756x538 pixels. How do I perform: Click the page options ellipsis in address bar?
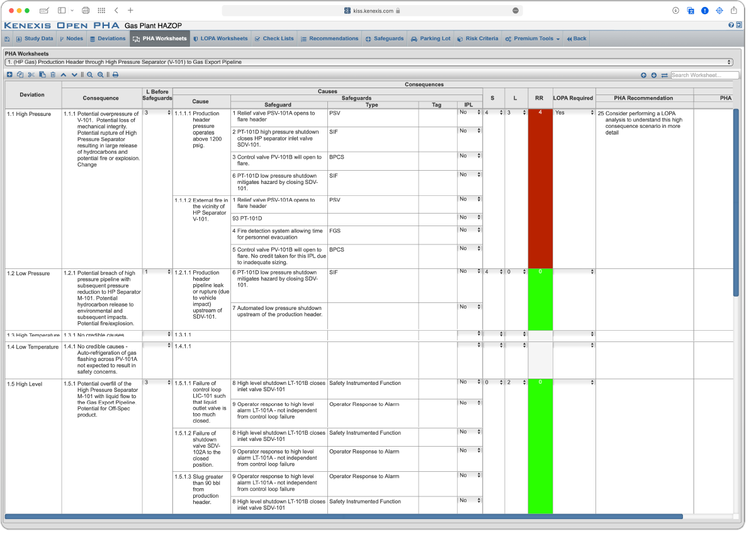[516, 11]
